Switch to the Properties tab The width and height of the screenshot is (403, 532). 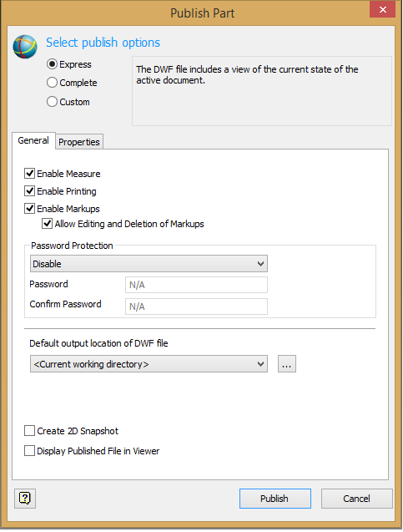pyautogui.click(x=79, y=141)
